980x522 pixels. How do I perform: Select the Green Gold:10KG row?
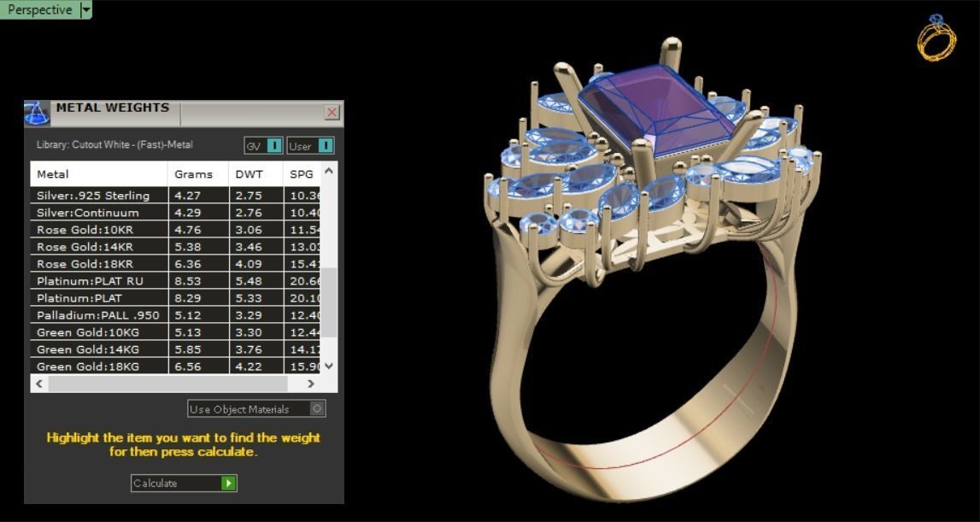[176, 332]
